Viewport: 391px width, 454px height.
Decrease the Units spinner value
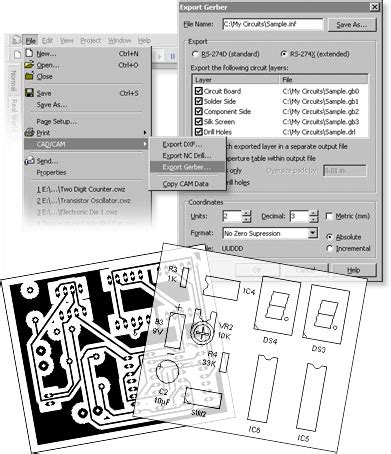tap(246, 219)
